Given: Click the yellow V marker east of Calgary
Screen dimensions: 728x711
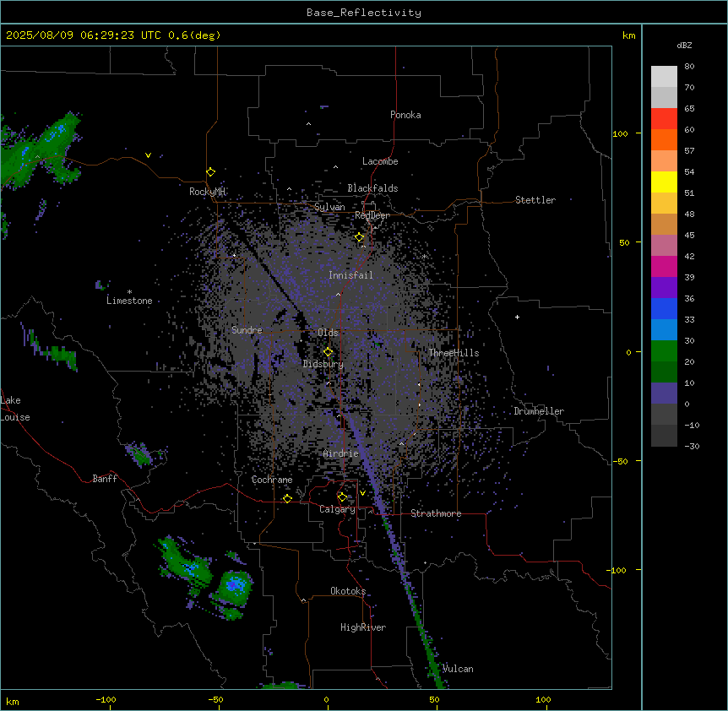Looking at the screenshot, I should (362, 493).
